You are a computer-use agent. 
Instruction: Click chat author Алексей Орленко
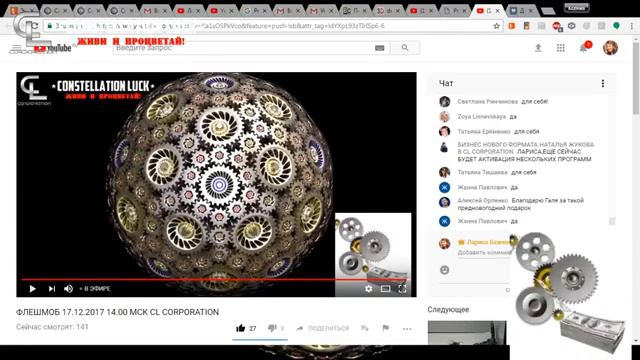[482, 200]
